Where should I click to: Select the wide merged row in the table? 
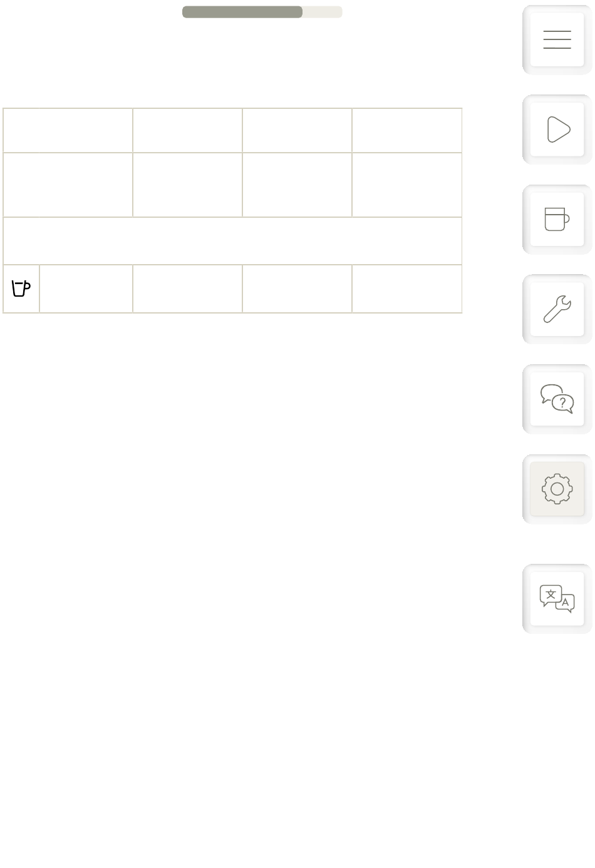pyautogui.click(x=232, y=241)
